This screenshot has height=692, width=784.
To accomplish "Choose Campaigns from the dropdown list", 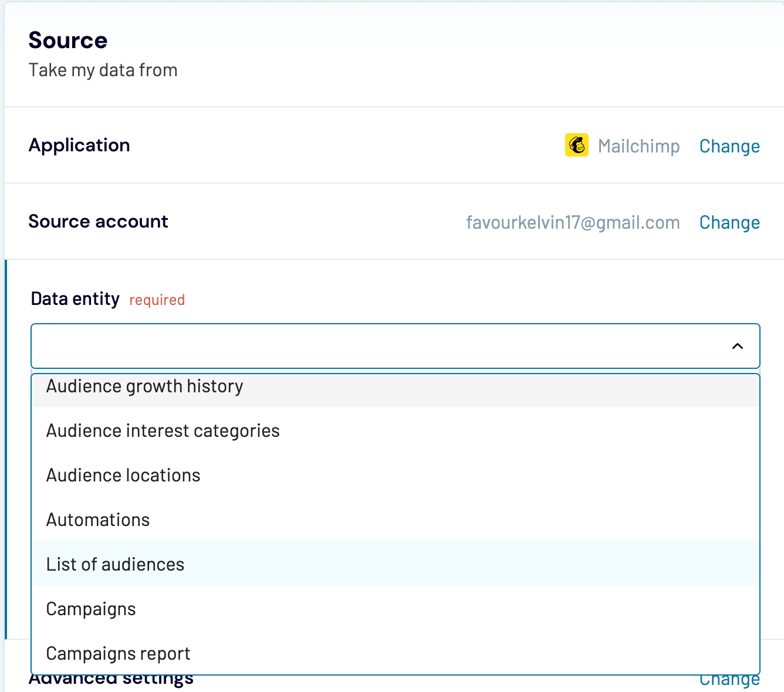I will [x=91, y=609].
